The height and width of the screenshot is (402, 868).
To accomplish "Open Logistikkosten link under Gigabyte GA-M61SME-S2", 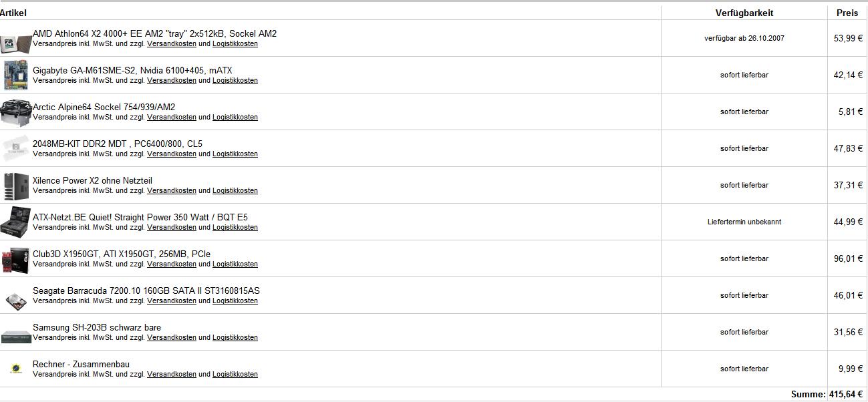I will (235, 81).
